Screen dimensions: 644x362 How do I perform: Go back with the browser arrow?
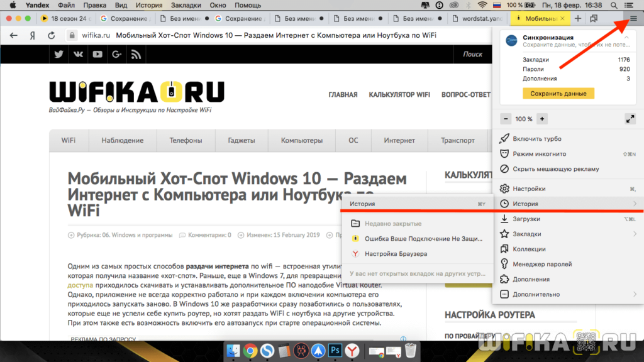pos(14,35)
